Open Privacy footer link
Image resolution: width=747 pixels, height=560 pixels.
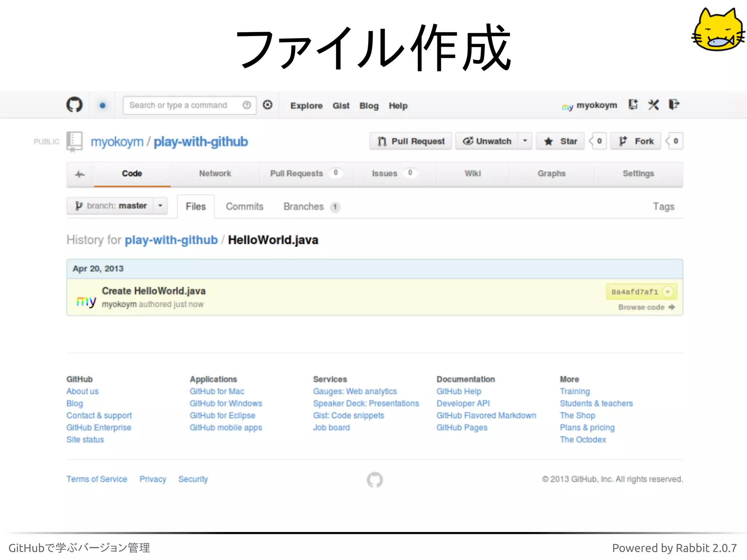(153, 479)
